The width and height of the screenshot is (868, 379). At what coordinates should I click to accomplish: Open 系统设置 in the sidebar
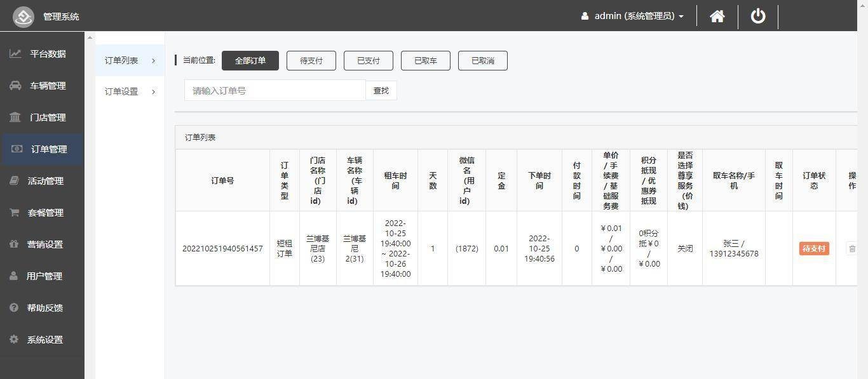pyautogui.click(x=44, y=340)
